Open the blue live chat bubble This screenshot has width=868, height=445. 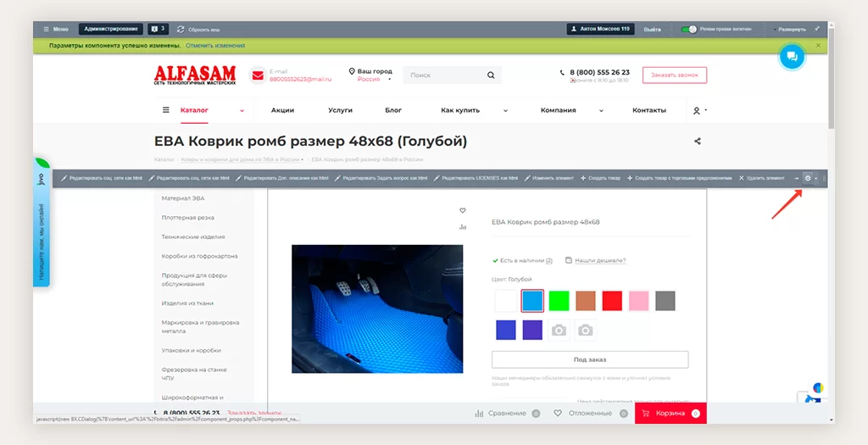tap(792, 57)
